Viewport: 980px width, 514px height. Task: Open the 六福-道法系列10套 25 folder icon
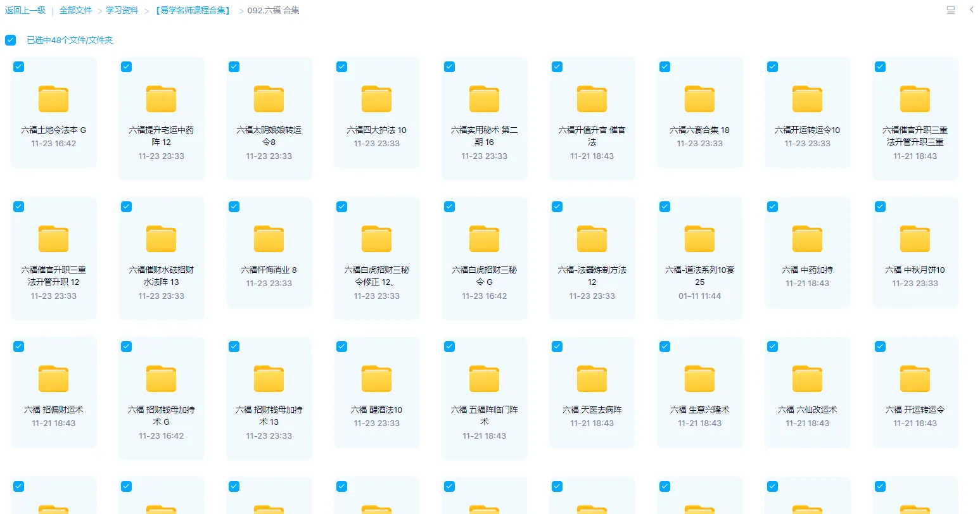[700, 239]
